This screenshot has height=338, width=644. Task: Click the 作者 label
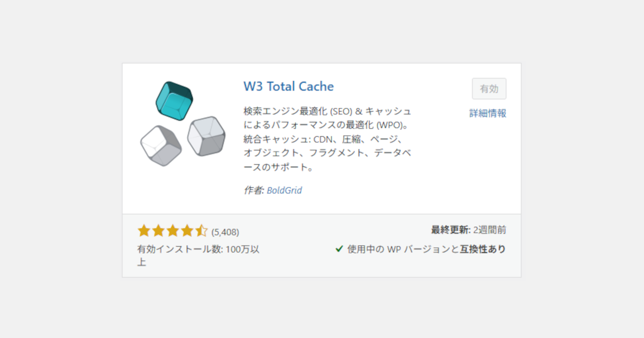(x=253, y=190)
